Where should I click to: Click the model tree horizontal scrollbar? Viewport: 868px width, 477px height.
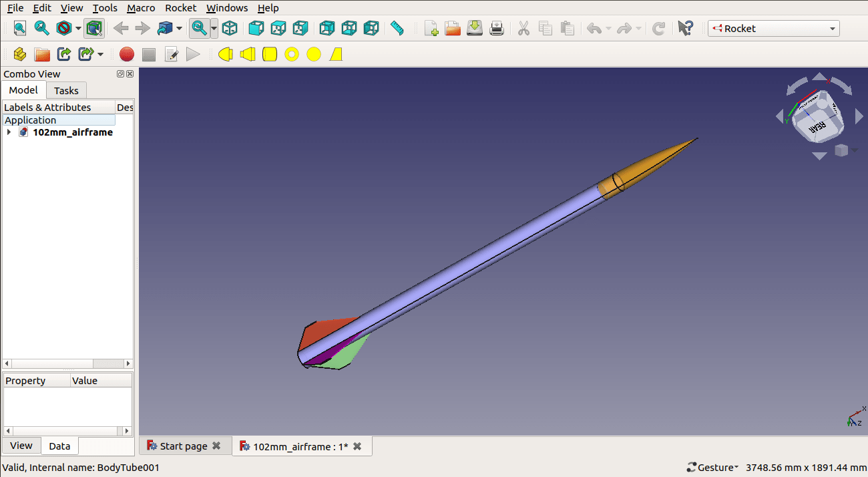(68, 363)
